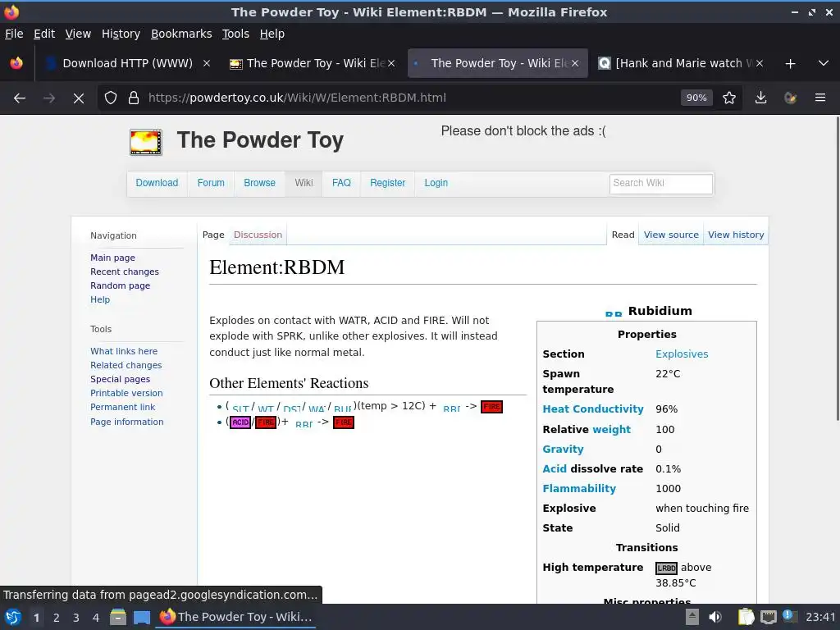Open the Edit menu
Image resolution: width=840 pixels, height=630 pixels.
pyautogui.click(x=44, y=34)
